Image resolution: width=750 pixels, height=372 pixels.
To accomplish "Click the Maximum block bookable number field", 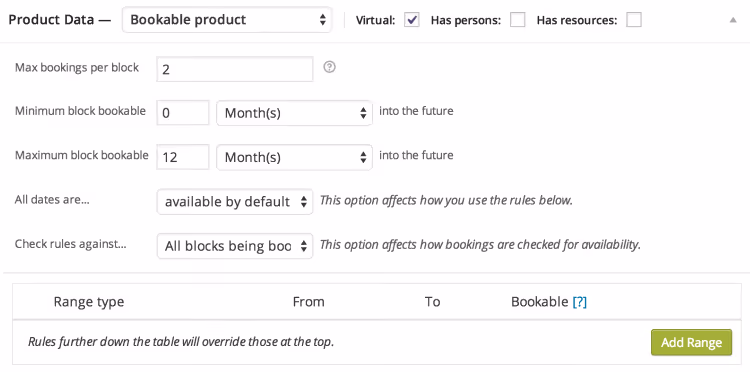I will click(183, 157).
